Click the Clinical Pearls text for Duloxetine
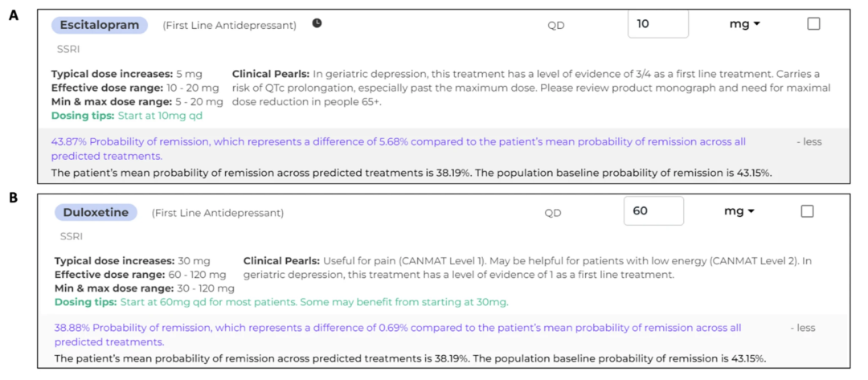The image size is (868, 380). tap(527, 268)
